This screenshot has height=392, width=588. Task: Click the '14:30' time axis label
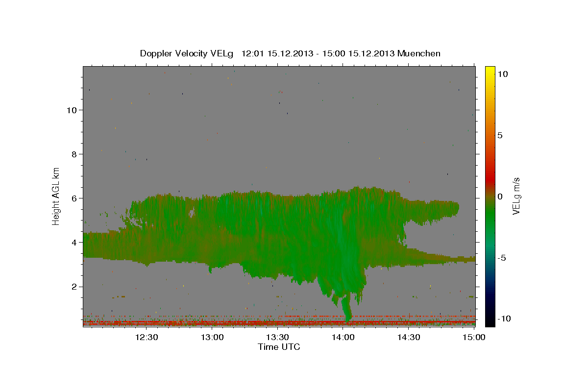[409, 337]
